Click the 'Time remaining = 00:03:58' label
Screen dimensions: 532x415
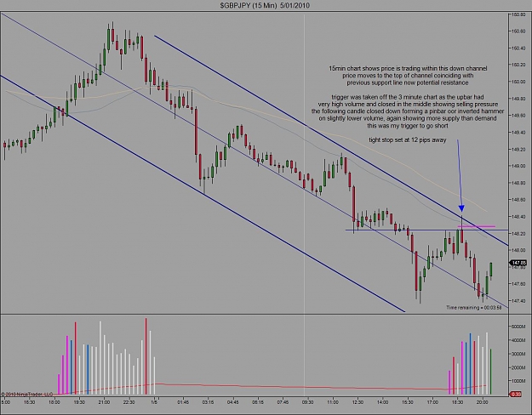tap(473, 308)
